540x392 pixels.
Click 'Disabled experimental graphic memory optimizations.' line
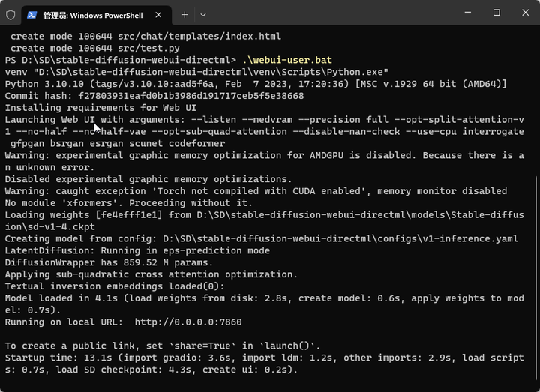point(148,179)
